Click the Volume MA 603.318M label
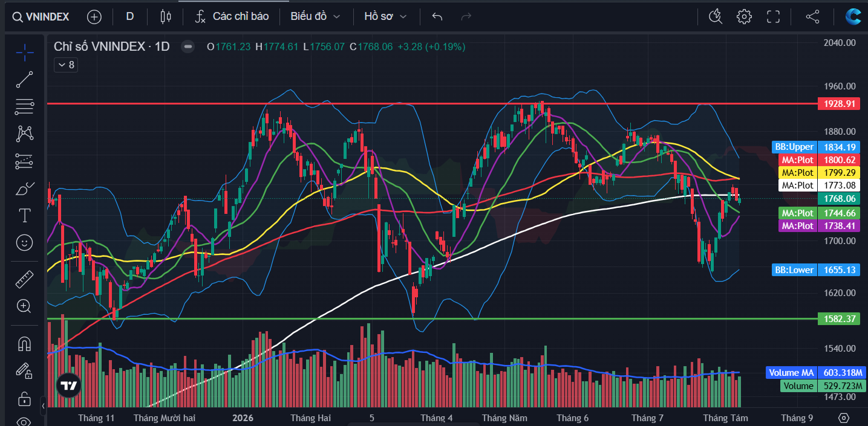Image resolution: width=868 pixels, height=426 pixels. (x=817, y=372)
